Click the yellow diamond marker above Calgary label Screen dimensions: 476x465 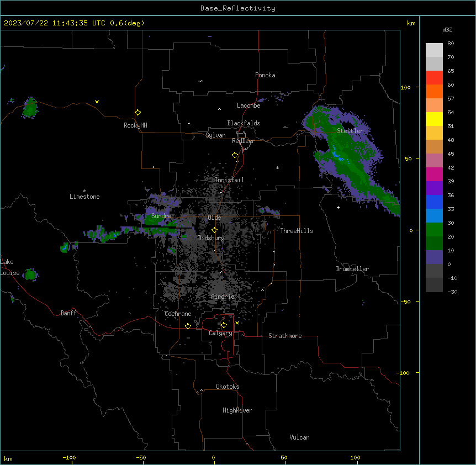224,325
